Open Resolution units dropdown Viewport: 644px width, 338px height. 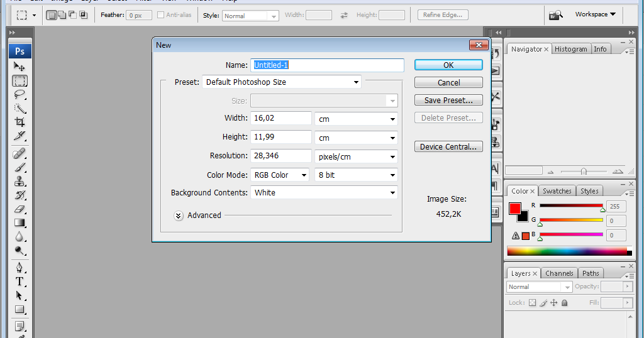click(x=356, y=156)
